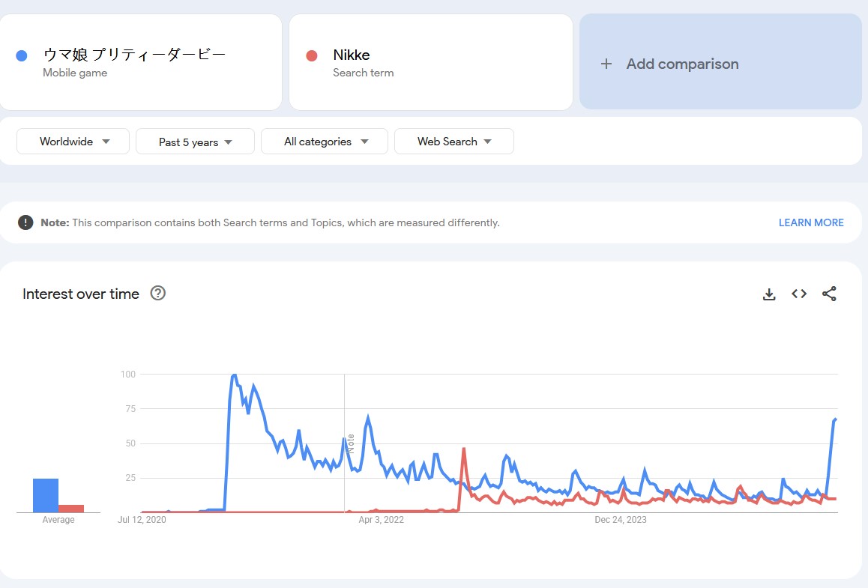Click the blue Average bar
868x588 pixels.
tap(46, 496)
